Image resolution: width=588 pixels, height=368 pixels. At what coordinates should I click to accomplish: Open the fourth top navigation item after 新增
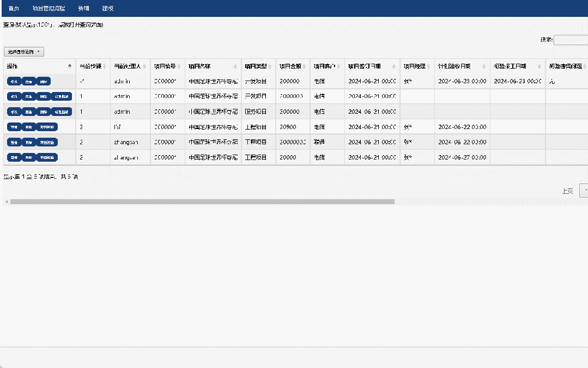[107, 8]
